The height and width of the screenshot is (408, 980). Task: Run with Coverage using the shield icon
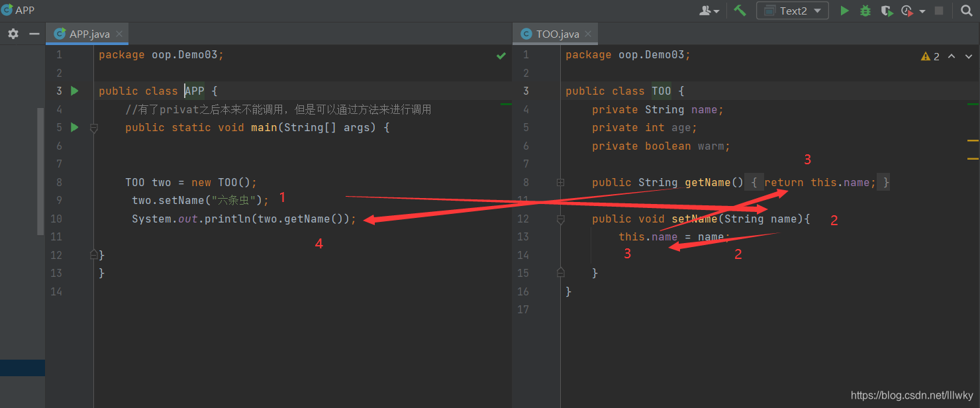[x=886, y=11]
